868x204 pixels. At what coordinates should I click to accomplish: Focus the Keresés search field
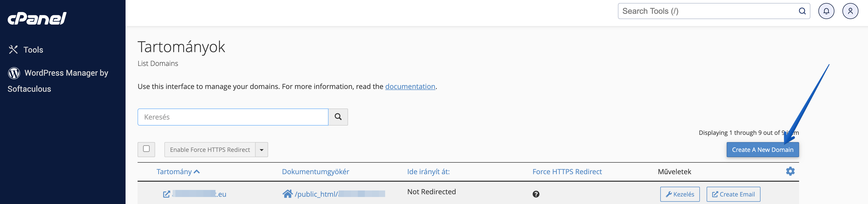[x=233, y=117]
